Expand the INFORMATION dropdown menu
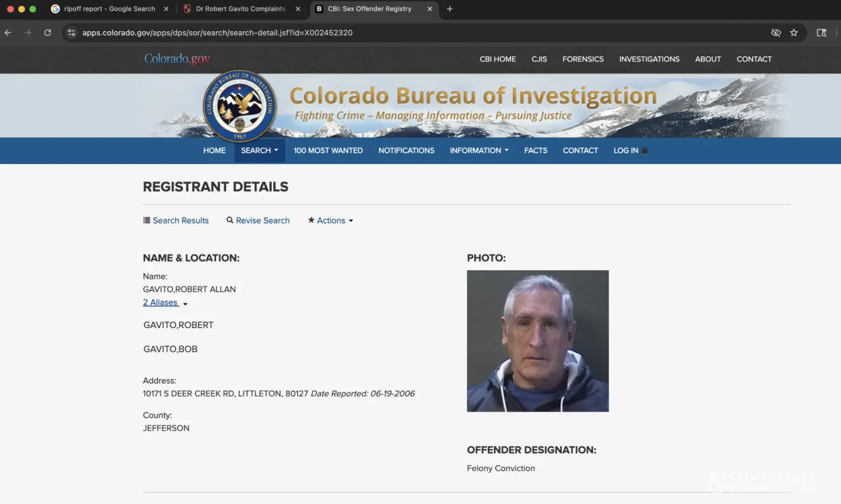This screenshot has width=841, height=504. coord(479,151)
